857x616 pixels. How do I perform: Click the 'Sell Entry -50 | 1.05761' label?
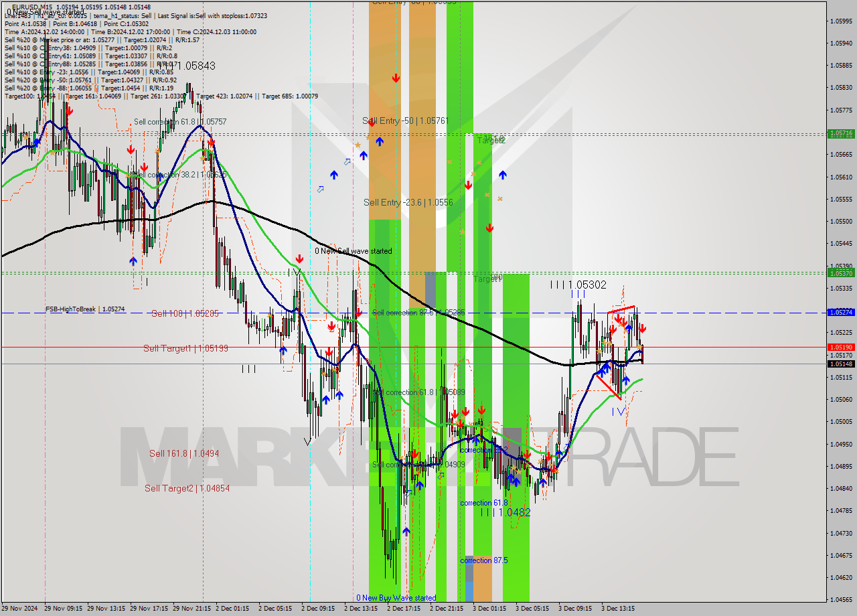406,121
